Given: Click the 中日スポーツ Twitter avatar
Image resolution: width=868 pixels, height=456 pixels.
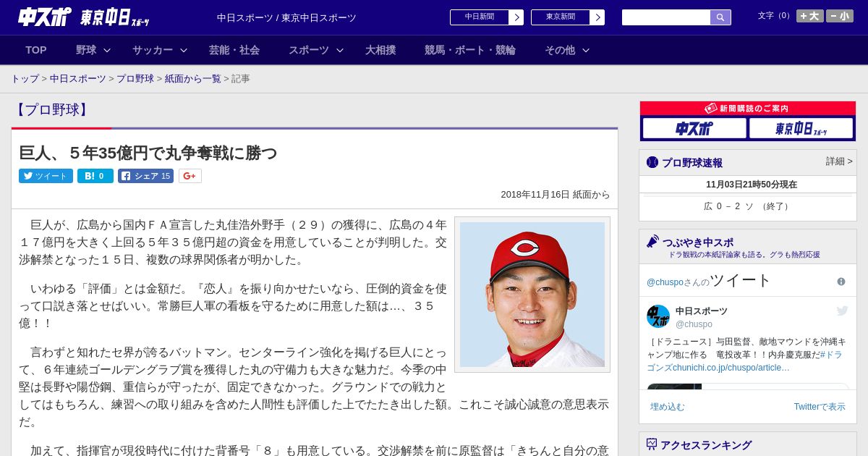Looking at the screenshot, I should 658,316.
